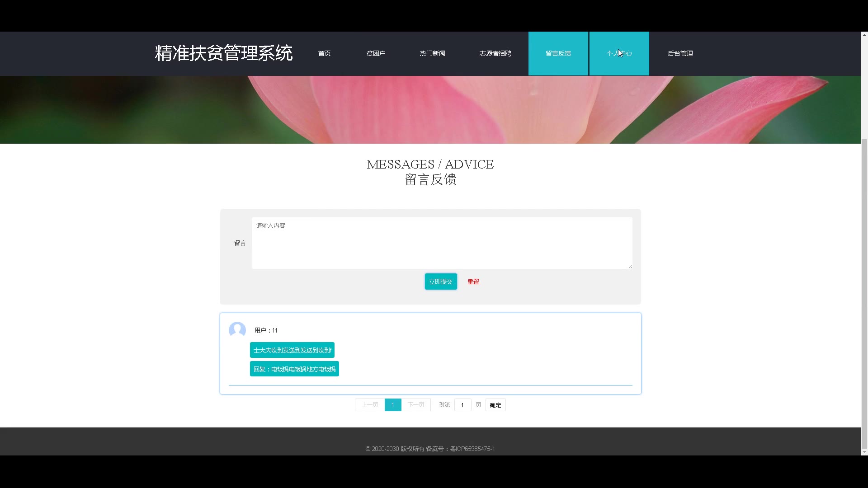This screenshot has height=488, width=868.
Task: Open 热门新闻 news section
Action: point(432,53)
